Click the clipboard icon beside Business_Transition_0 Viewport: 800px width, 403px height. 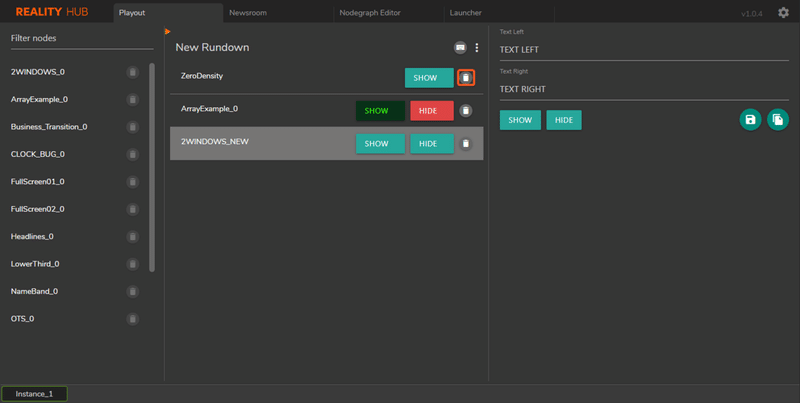point(133,127)
